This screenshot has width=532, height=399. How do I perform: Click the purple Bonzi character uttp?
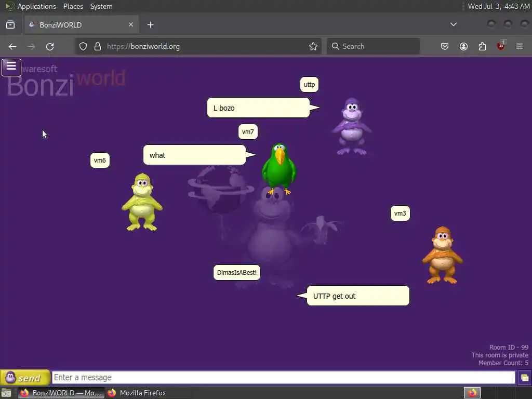tap(352, 126)
